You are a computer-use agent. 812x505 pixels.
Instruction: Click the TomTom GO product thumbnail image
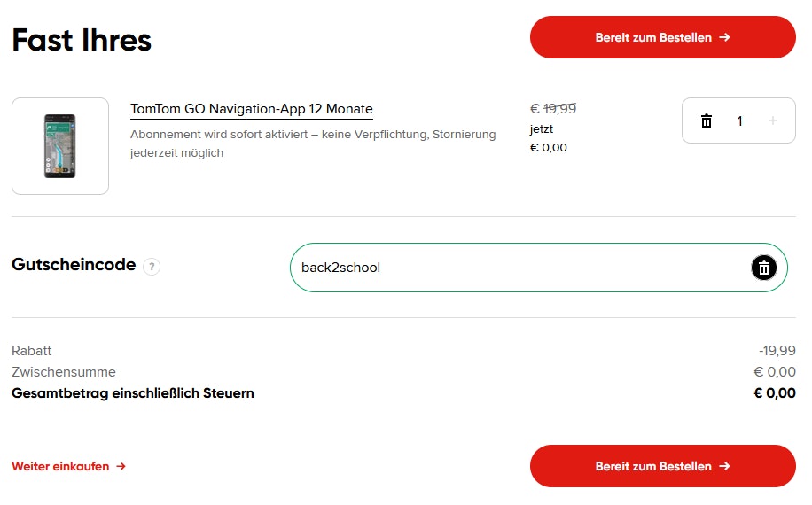[x=60, y=146]
